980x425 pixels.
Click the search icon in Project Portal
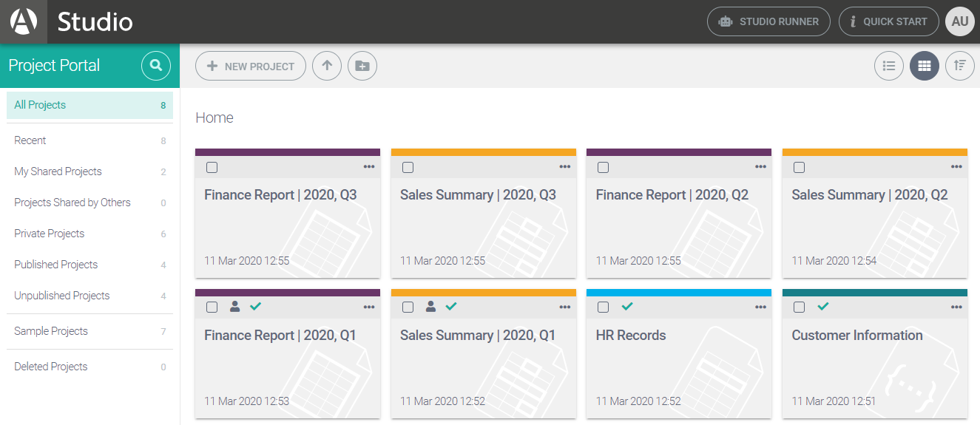click(x=155, y=66)
